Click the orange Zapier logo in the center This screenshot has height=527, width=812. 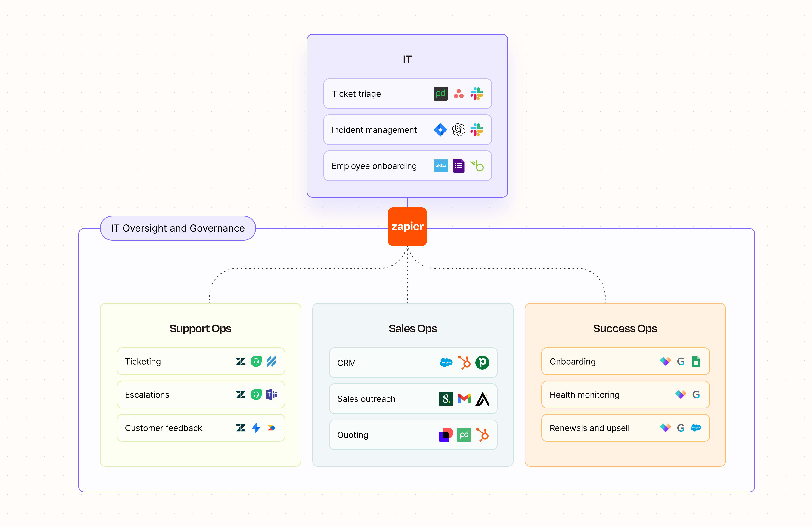coord(407,227)
